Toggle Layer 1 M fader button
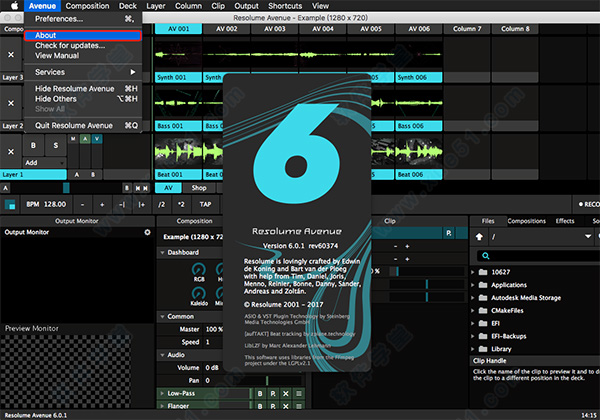The width and height of the screenshot is (600, 420). point(73,139)
